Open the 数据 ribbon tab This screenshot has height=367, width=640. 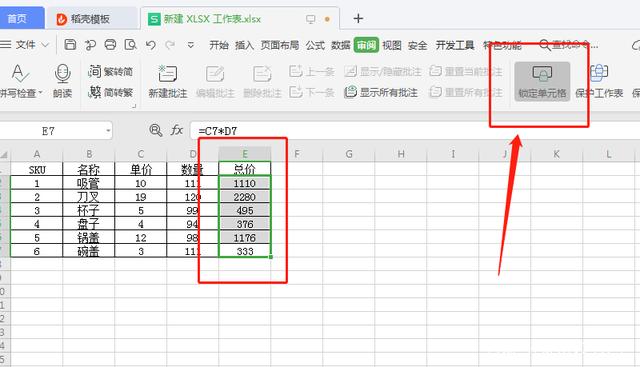341,45
